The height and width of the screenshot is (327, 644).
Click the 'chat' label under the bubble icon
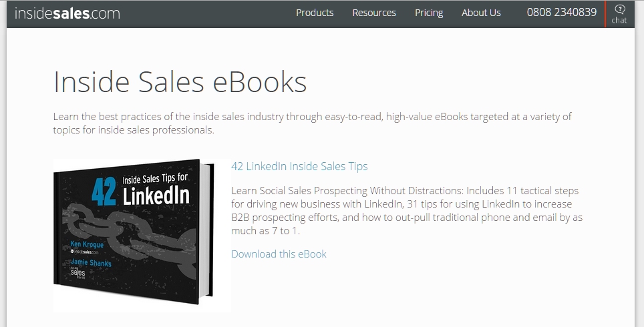point(619,20)
